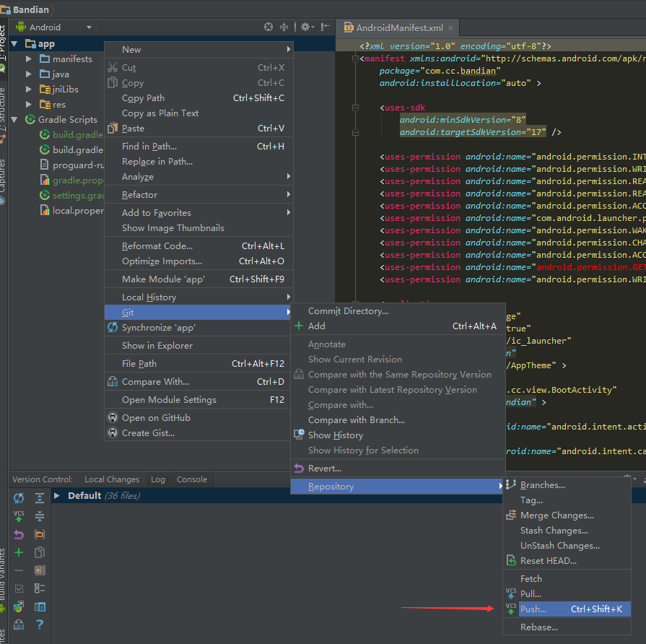Click the Synchronize 'app' refresh icon
Viewport: 646px width, 644px height.
[113, 328]
